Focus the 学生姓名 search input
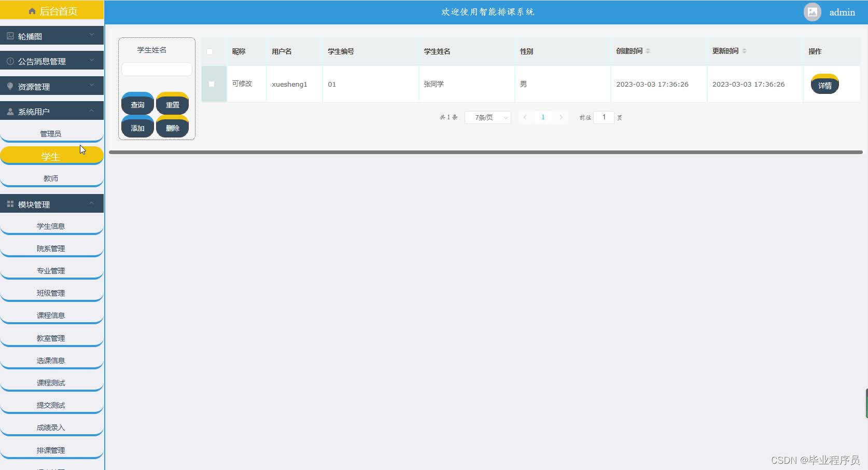 [157, 69]
